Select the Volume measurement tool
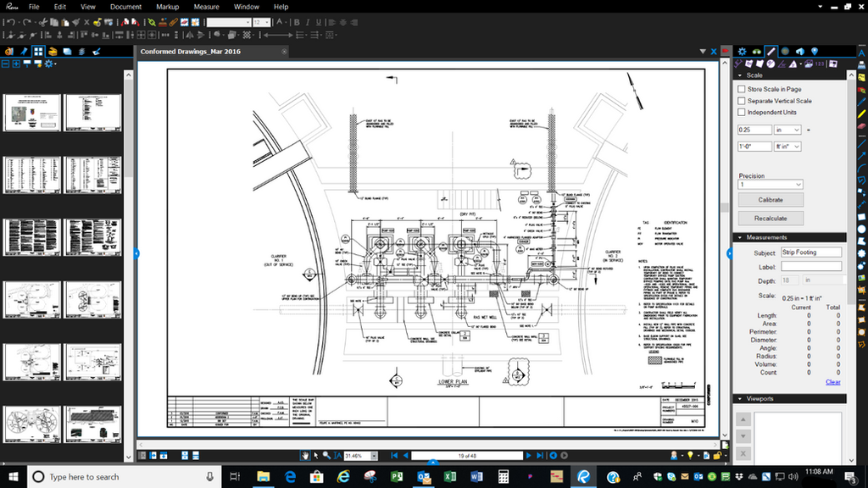 point(808,64)
